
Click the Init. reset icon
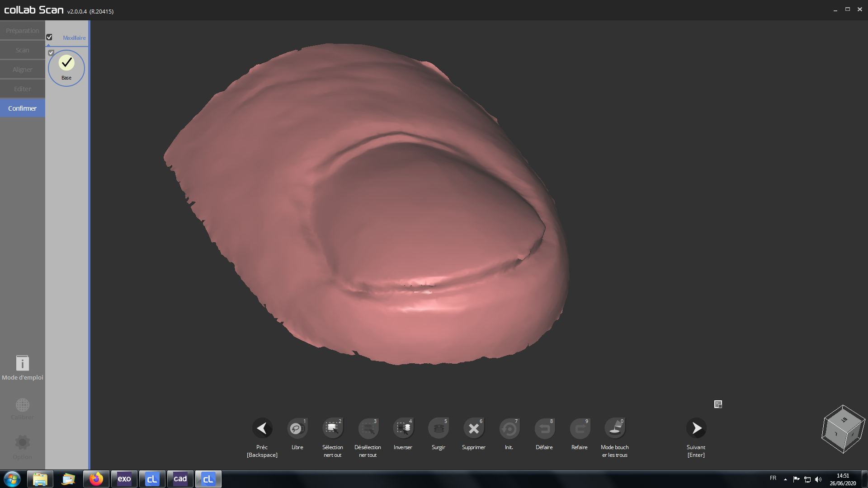[509, 428]
